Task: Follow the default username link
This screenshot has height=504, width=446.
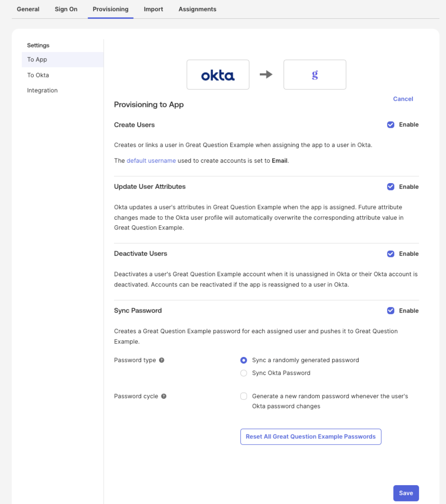Action: [x=151, y=161]
